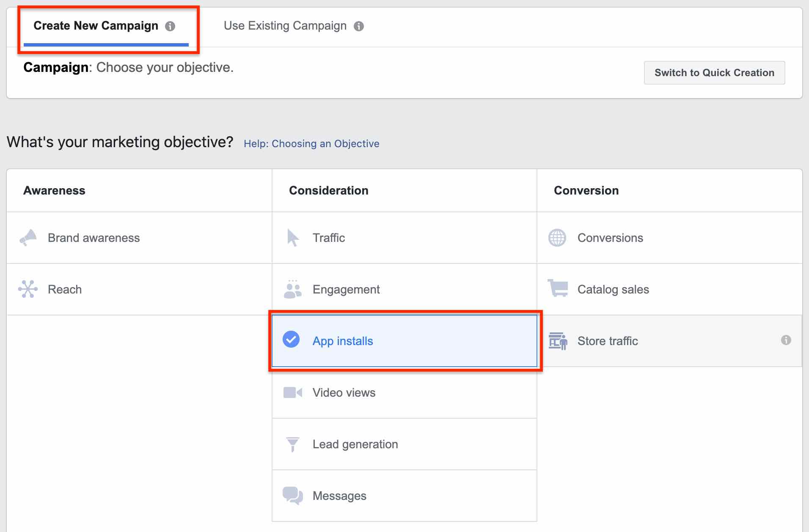Viewport: 809px width, 532px height.
Task: Click the Traffic cursor icon
Action: 293,238
